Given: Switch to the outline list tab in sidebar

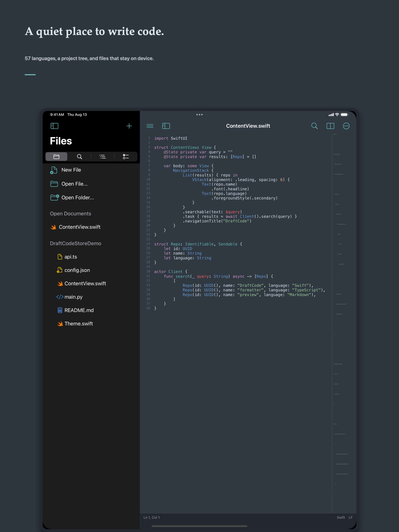Looking at the screenshot, I should (103, 157).
